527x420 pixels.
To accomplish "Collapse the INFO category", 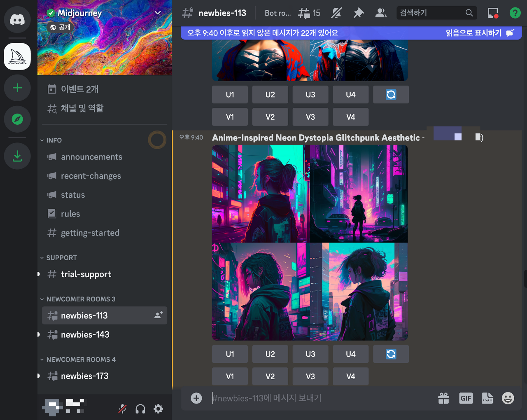I will click(51, 140).
